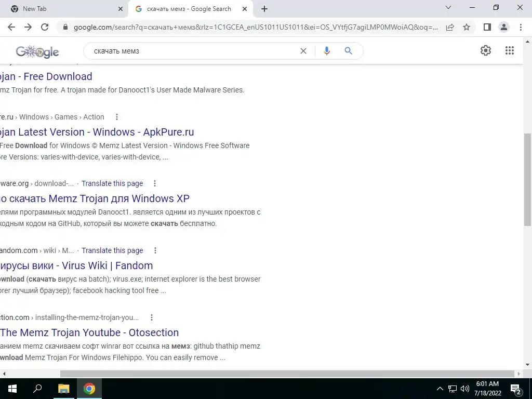This screenshot has height=399, width=532.
Task: Translate the Windows XP download result page
Action: pos(112,183)
